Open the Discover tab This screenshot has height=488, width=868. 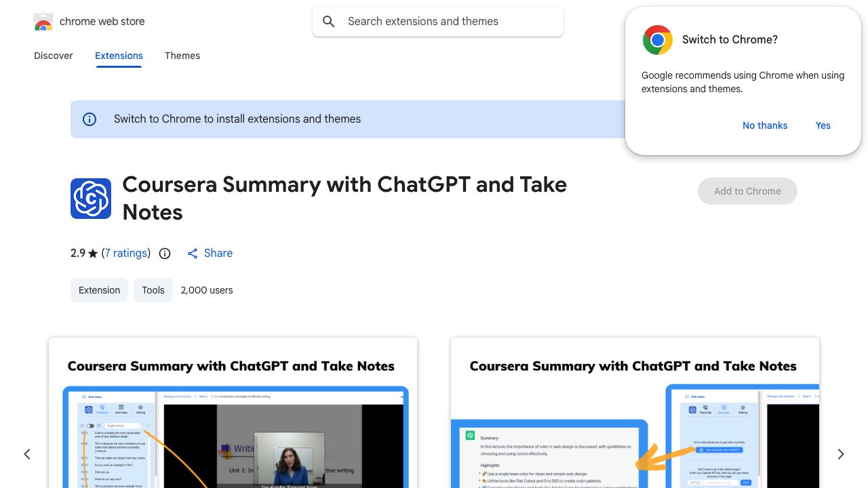54,56
